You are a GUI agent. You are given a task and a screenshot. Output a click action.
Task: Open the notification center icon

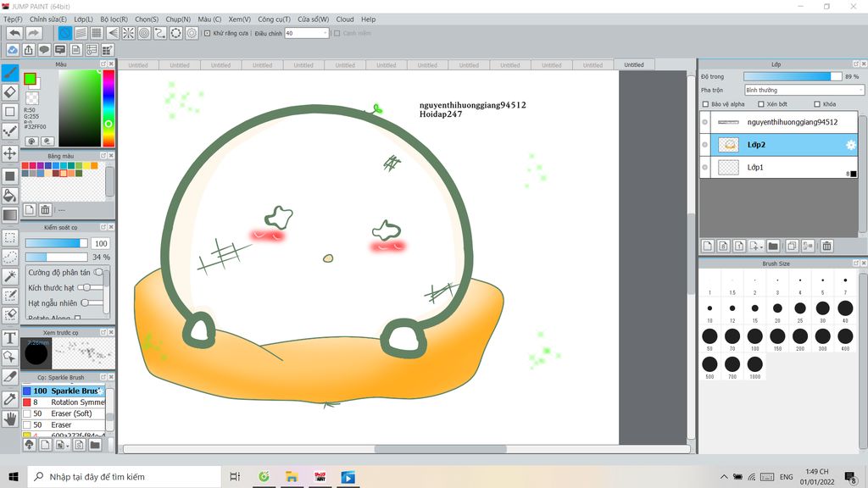pyautogui.click(x=851, y=476)
